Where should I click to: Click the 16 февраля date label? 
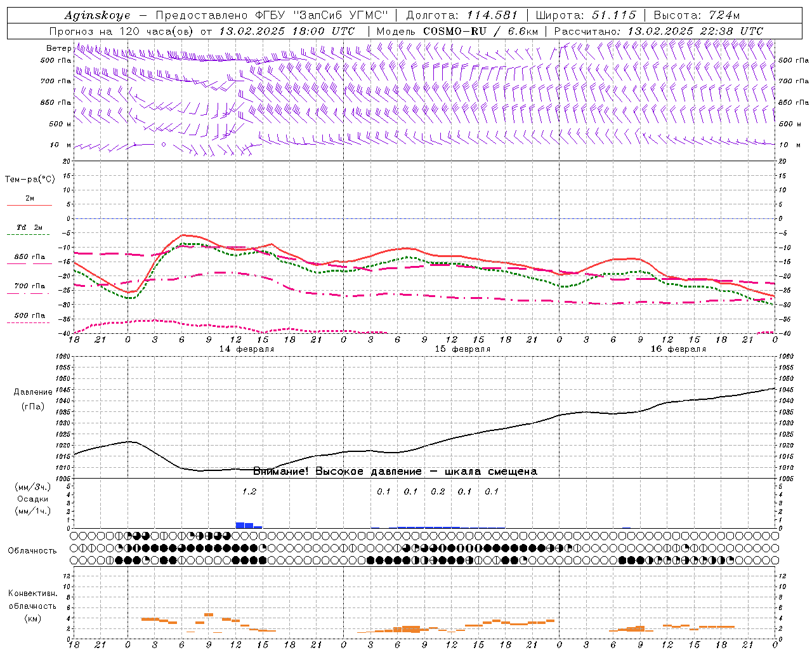(678, 349)
